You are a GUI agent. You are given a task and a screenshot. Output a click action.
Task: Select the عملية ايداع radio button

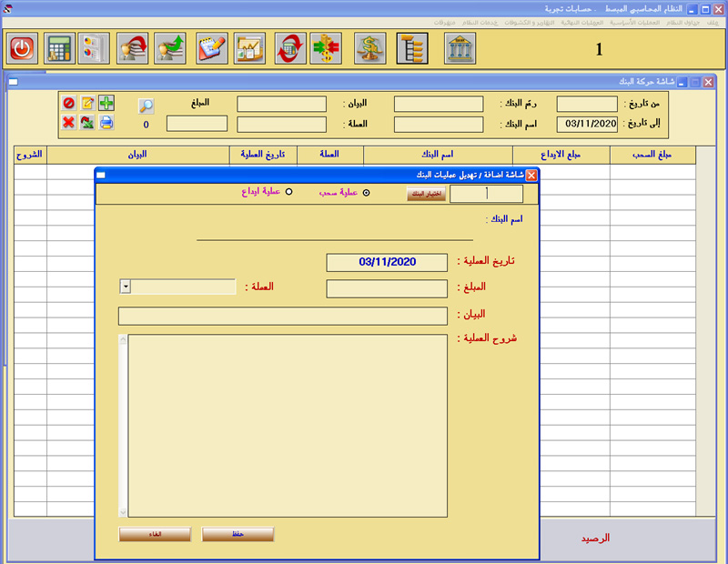tap(288, 192)
